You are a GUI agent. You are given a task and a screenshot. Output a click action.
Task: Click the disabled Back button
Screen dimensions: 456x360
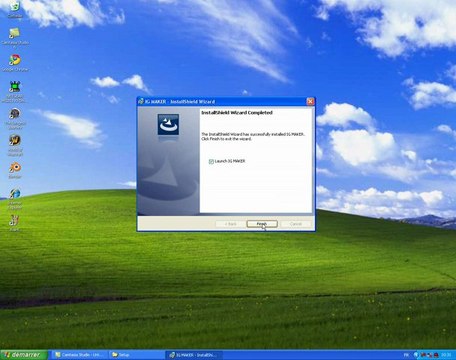pyautogui.click(x=230, y=224)
